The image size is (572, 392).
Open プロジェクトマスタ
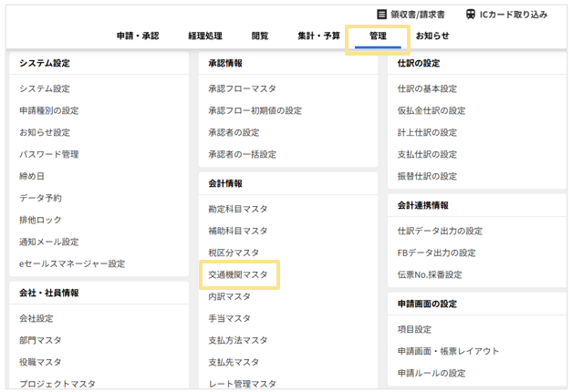click(x=57, y=384)
